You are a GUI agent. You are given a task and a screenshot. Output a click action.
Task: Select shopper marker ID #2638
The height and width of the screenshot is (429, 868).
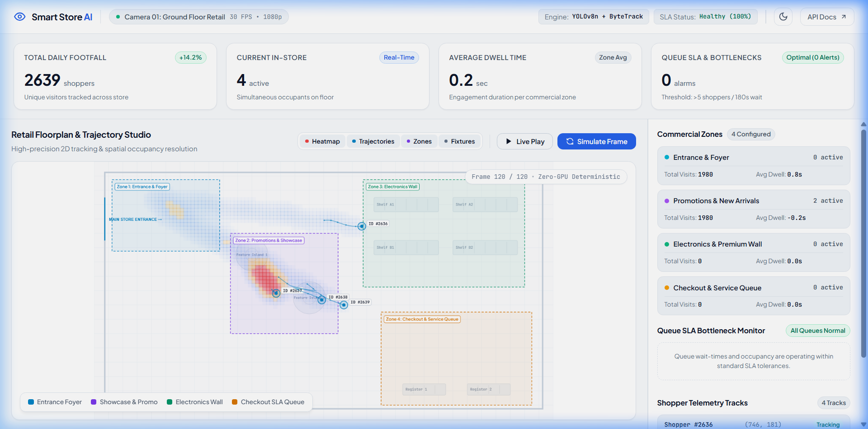[321, 300]
